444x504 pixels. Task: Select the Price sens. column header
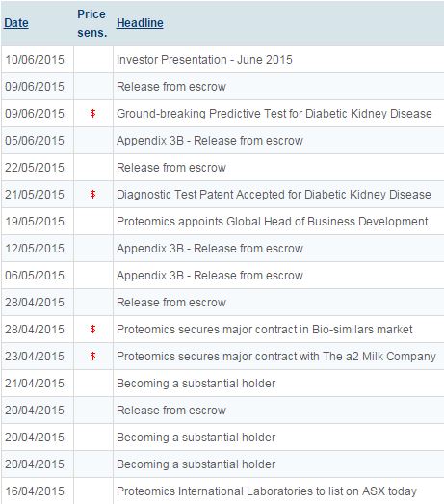click(x=91, y=23)
